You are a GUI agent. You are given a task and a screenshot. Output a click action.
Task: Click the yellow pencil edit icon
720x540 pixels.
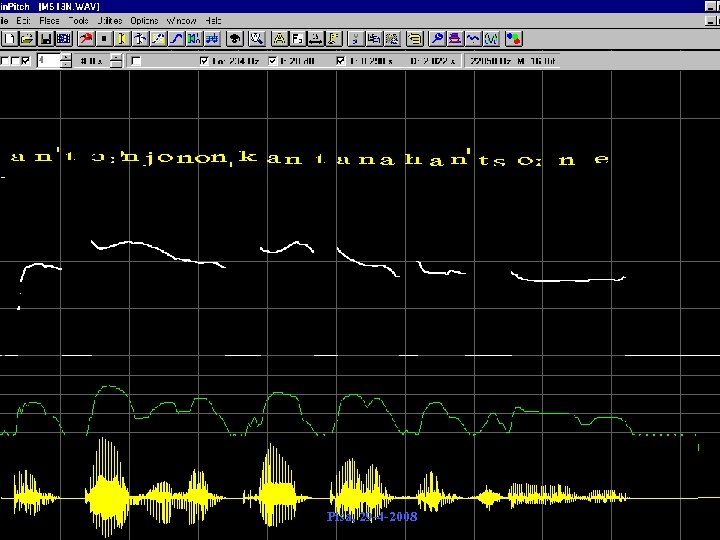pyautogui.click(x=158, y=39)
